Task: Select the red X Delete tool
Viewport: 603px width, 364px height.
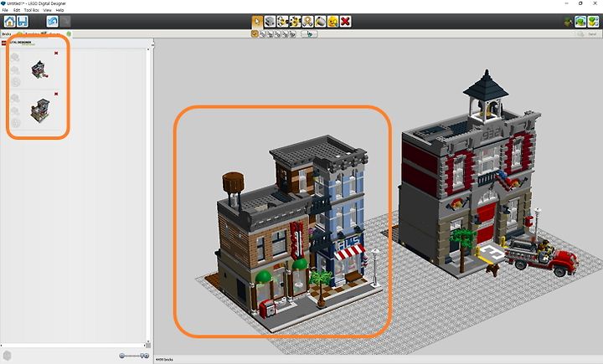Action: [x=345, y=22]
